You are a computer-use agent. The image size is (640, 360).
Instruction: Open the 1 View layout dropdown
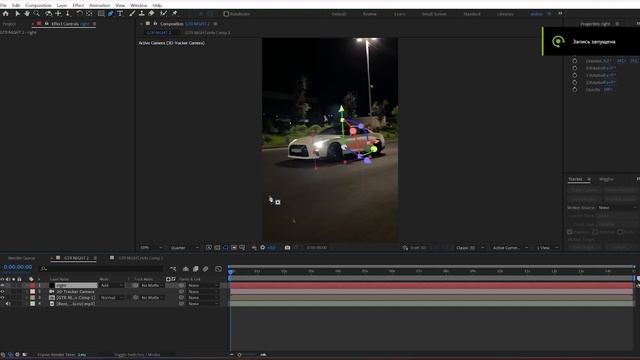(x=547, y=247)
